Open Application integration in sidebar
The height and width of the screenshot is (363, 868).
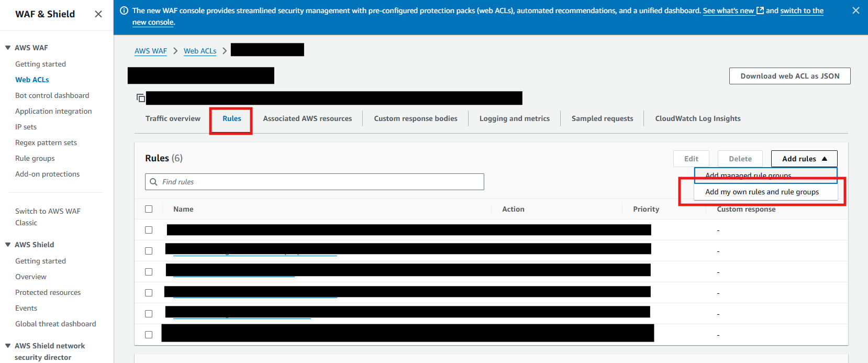[53, 111]
